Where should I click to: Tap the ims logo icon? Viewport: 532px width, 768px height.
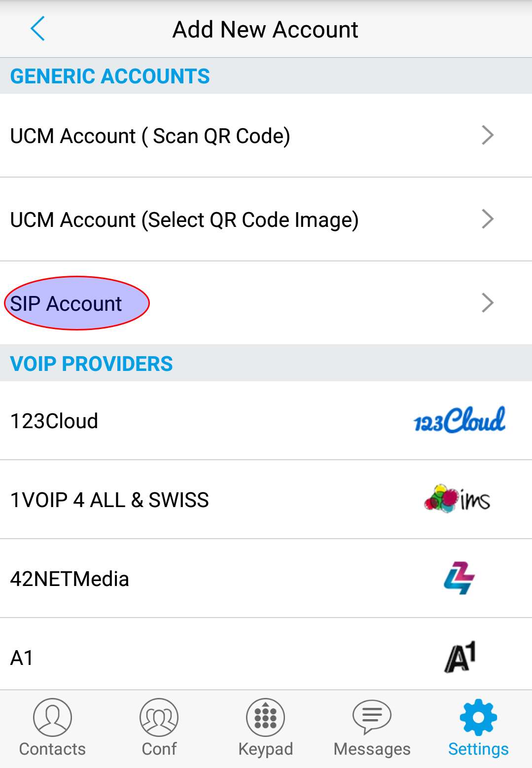click(x=457, y=499)
